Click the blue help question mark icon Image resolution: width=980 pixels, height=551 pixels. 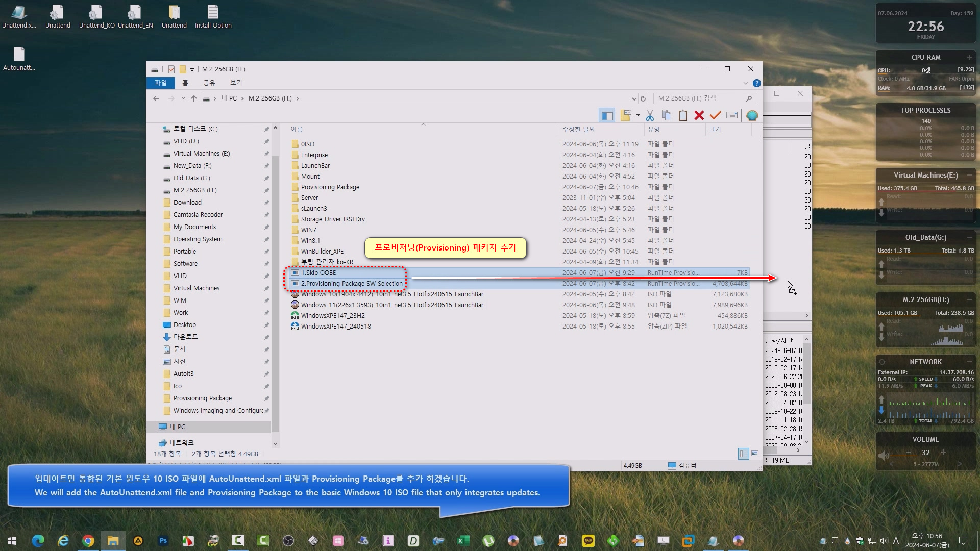click(x=757, y=83)
